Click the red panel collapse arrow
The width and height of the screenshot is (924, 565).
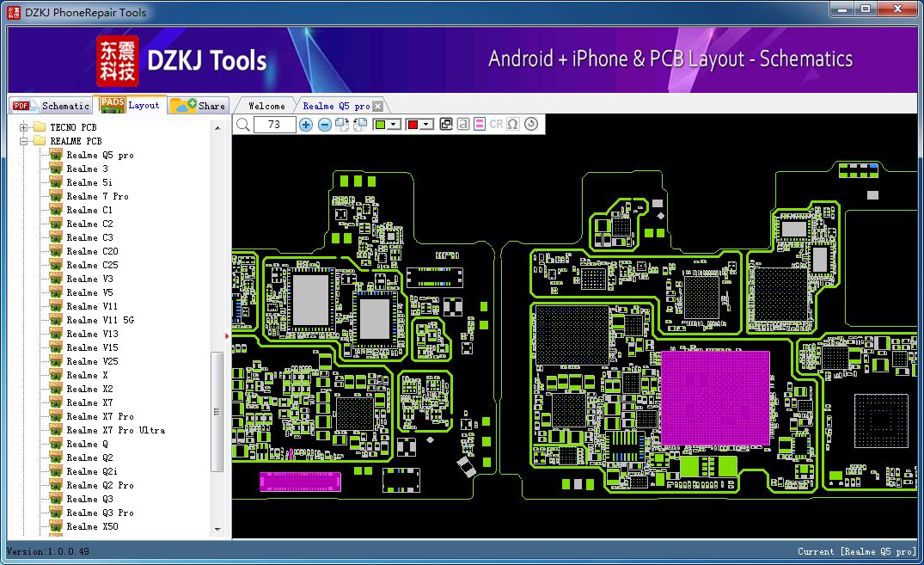click(x=227, y=336)
